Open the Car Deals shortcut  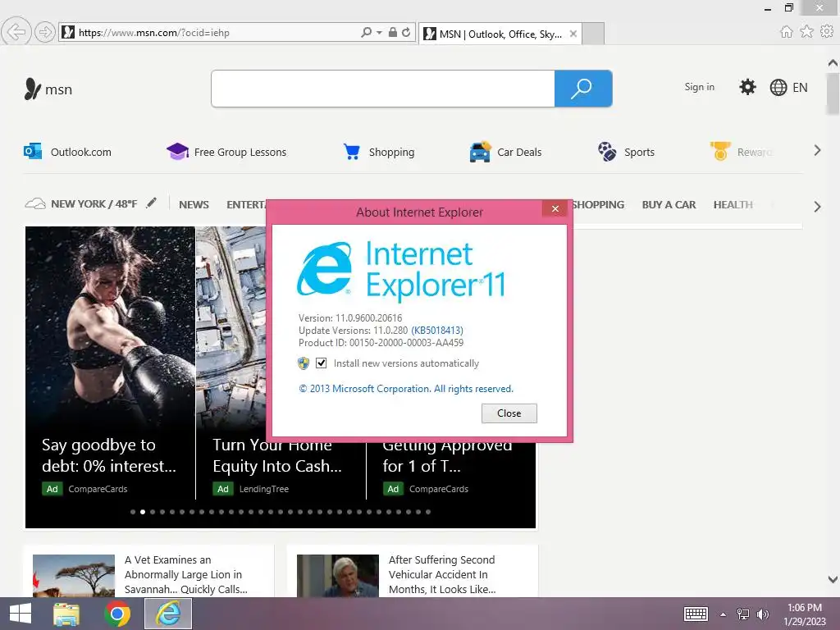point(505,152)
